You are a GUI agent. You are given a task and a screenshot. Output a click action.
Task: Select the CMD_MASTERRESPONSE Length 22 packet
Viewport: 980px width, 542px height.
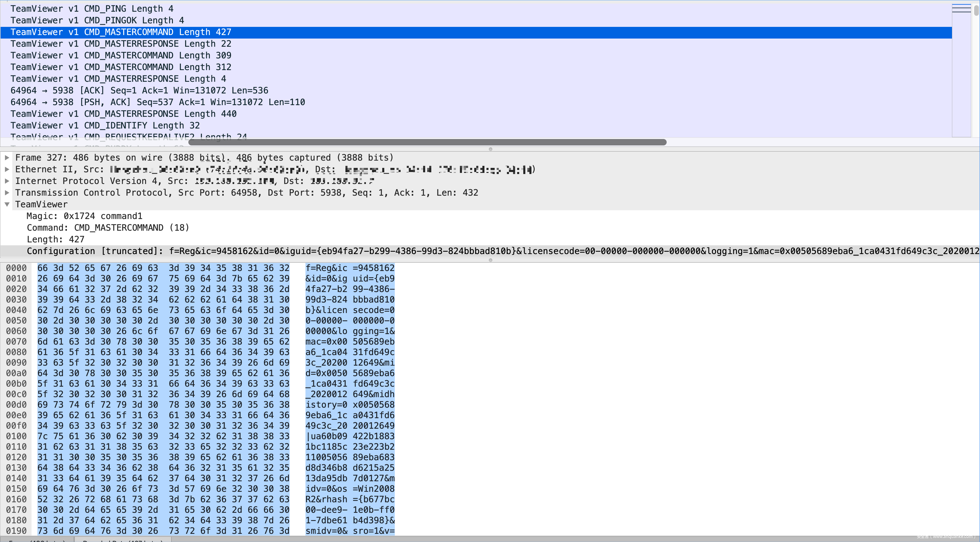coord(121,44)
